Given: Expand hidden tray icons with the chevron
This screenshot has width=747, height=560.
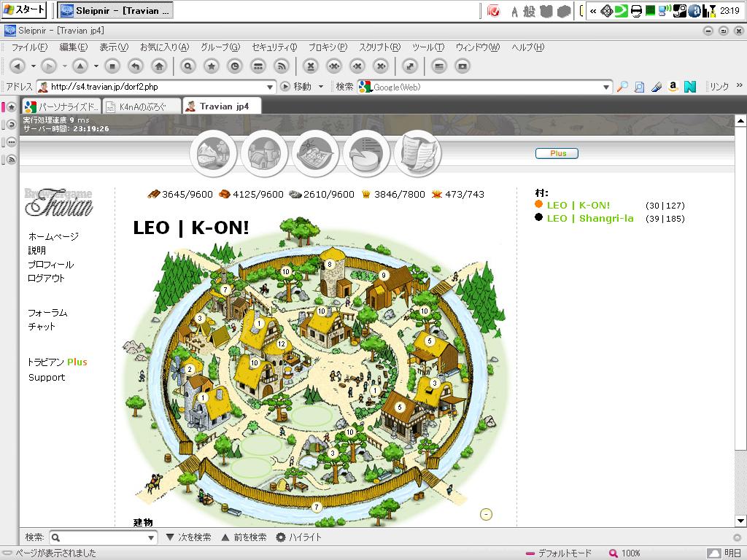Looking at the screenshot, I should 593,10.
